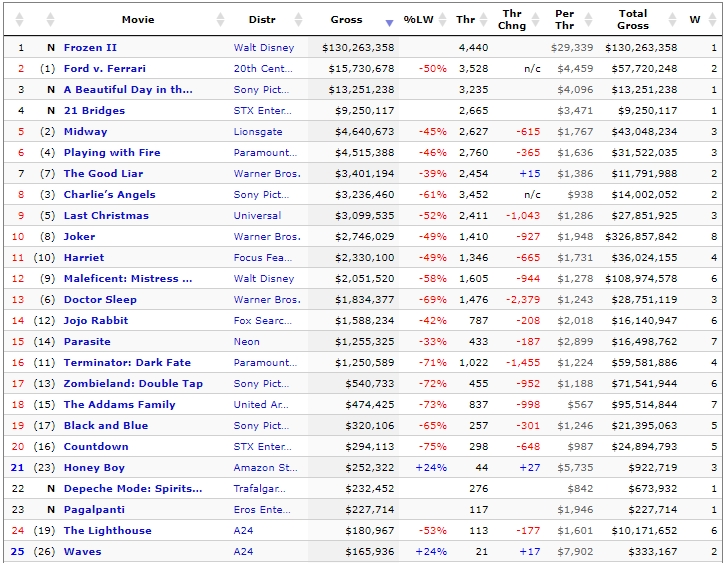Click STX Enter... distributor in 21 Bridges row
726x563 pixels.
tap(263, 110)
